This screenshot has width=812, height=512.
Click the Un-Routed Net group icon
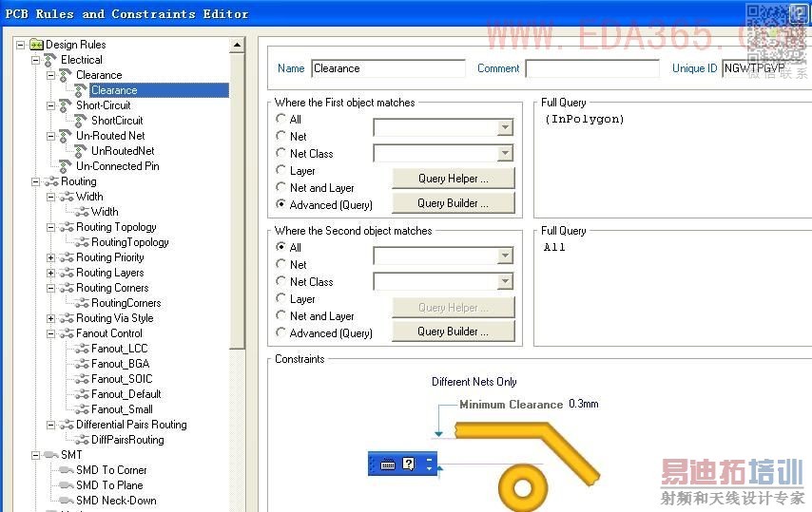(66, 136)
